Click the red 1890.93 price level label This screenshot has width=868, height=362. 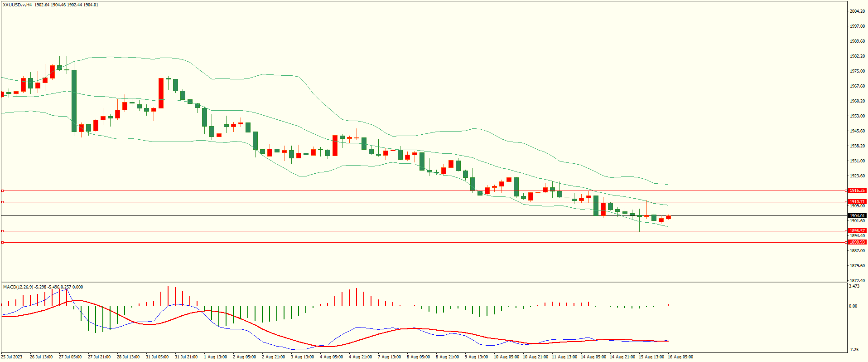click(x=857, y=242)
